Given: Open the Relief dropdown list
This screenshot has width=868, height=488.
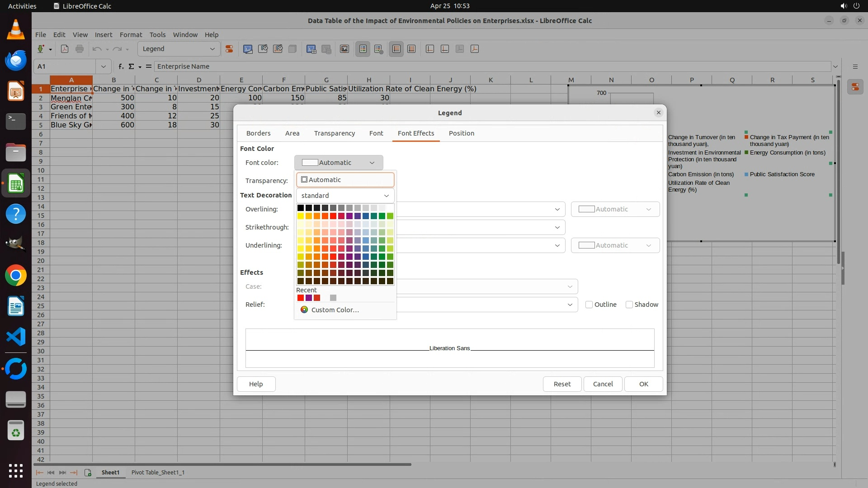Looking at the screenshot, I should click(x=570, y=305).
